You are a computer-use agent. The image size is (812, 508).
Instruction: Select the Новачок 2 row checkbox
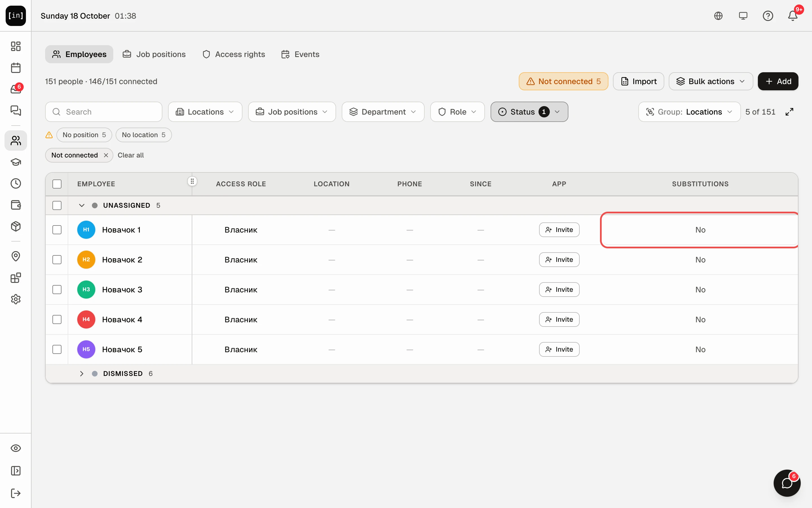[57, 260]
